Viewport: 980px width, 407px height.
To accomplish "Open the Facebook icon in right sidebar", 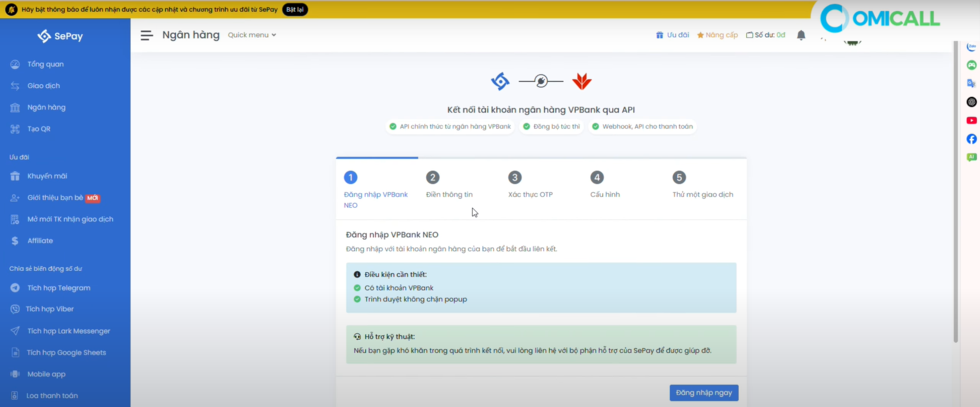I will click(x=971, y=139).
